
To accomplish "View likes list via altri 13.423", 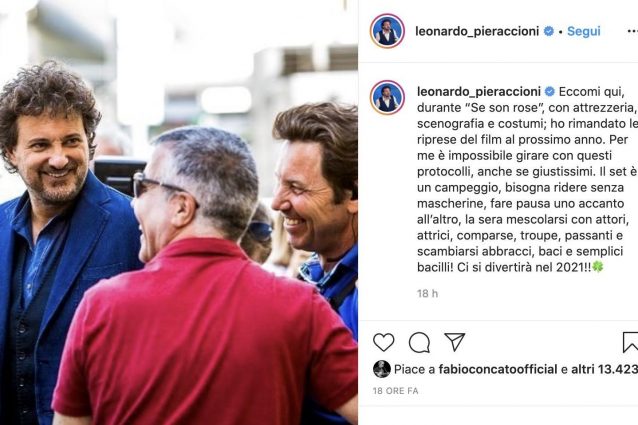I will [x=604, y=369].
